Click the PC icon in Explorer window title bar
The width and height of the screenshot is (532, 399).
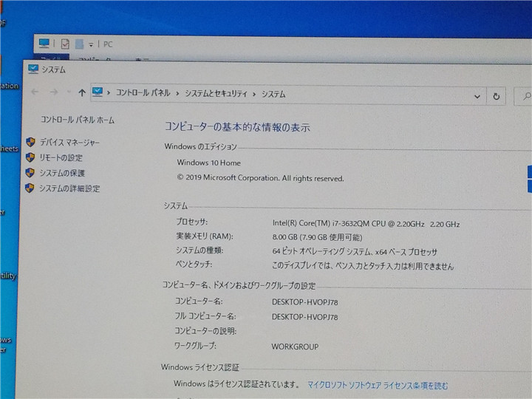[44, 43]
